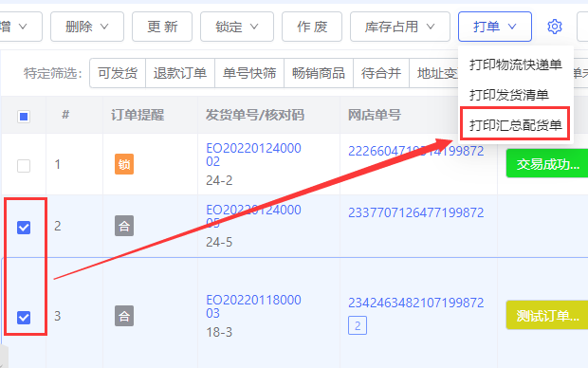
Task: Expand the 删除 dropdown button
Action: click(x=87, y=27)
